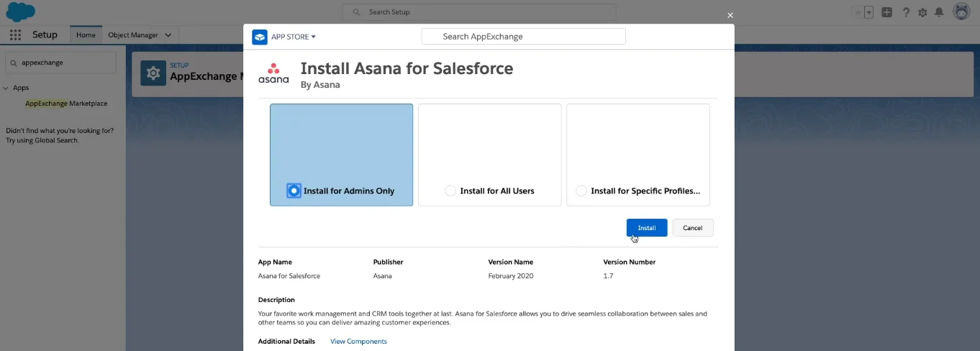The height and width of the screenshot is (351, 980).
Task: Open the Setup gear icon menu
Action: [x=922, y=12]
